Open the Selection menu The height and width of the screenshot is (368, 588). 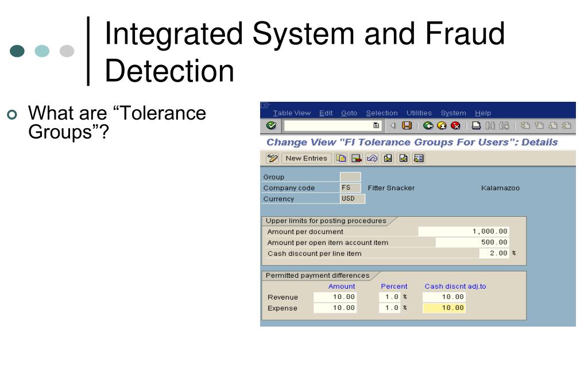(x=382, y=113)
